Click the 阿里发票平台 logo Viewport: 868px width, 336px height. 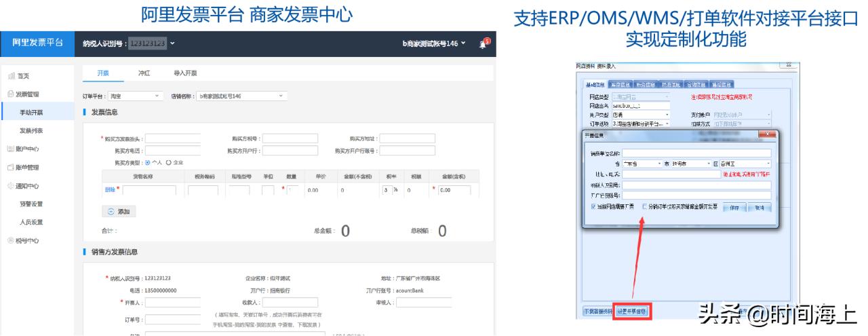click(37, 43)
